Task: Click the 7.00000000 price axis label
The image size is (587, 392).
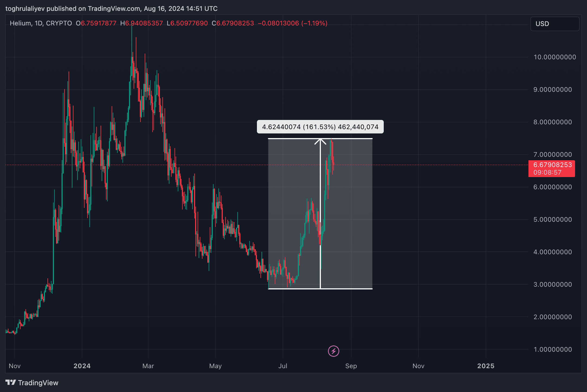Action: click(x=553, y=155)
